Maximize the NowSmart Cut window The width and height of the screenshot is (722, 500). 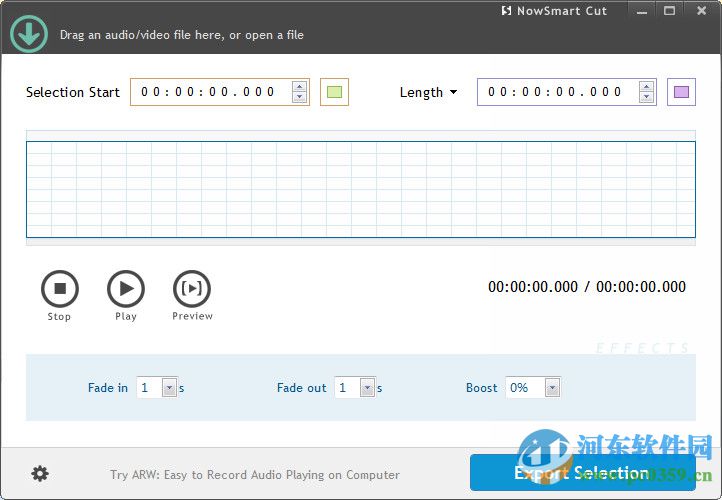tap(670, 11)
